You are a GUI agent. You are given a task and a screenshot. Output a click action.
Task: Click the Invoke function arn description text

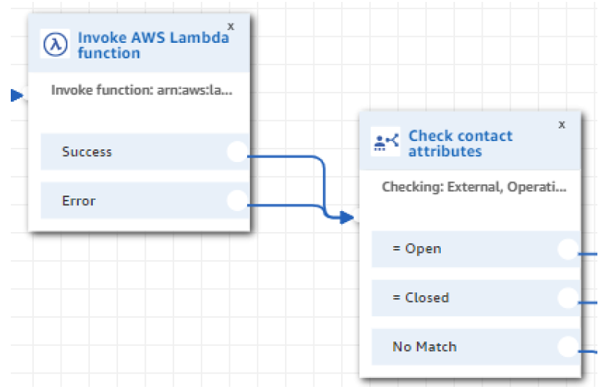coord(142,90)
